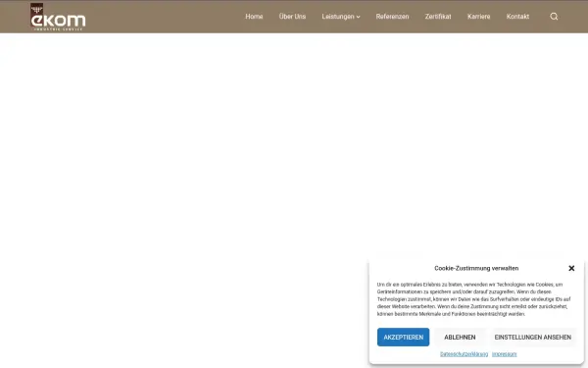Open the Über Uns menu item
Viewport: 588px width, 368px height.
[x=292, y=17]
